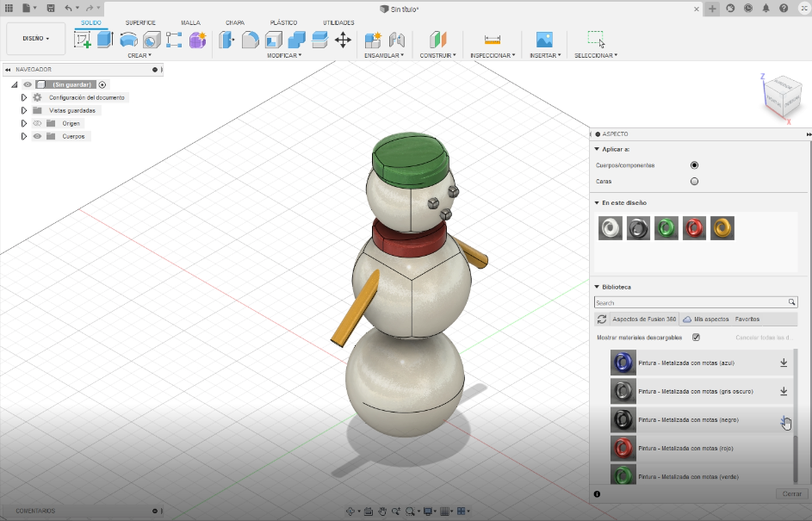
Task: Select the Caras radio button
Action: point(694,181)
